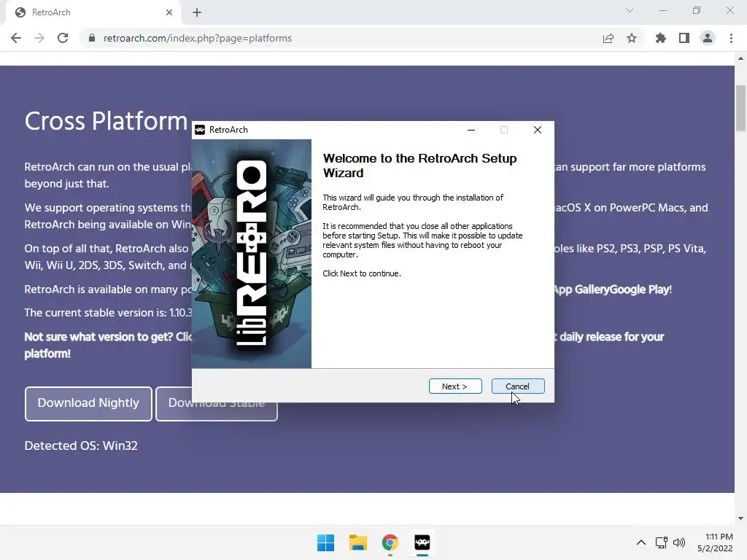This screenshot has height=560, width=747.
Task: Click the libretro banner image
Action: click(x=252, y=254)
